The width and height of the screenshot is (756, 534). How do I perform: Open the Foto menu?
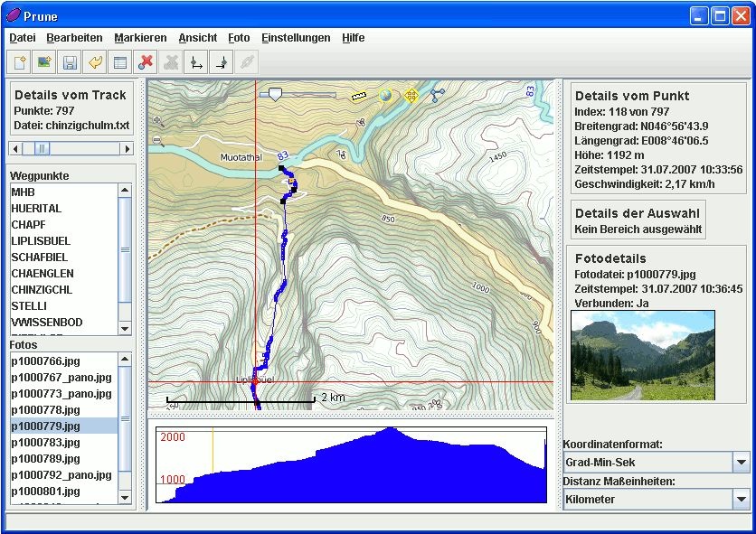pyautogui.click(x=239, y=38)
